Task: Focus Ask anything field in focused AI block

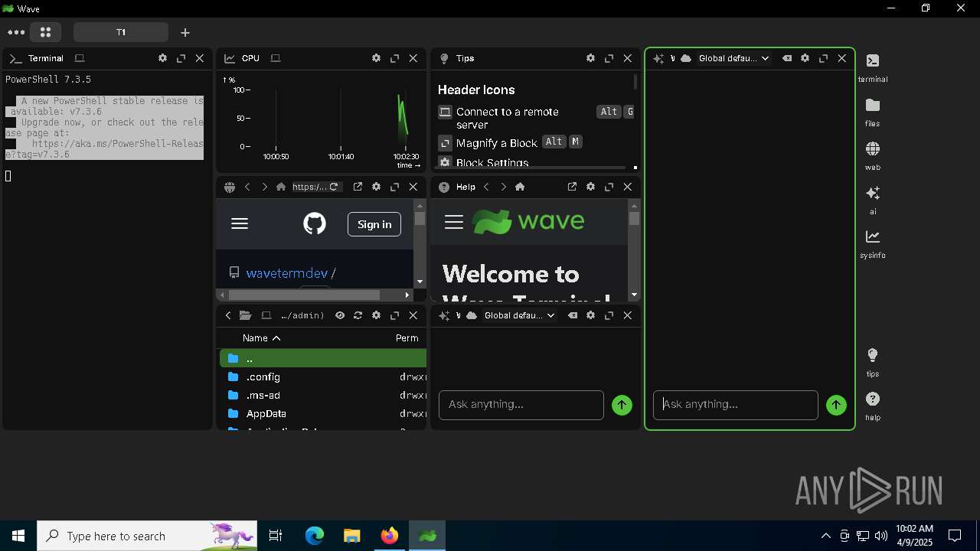Action: 736,405
